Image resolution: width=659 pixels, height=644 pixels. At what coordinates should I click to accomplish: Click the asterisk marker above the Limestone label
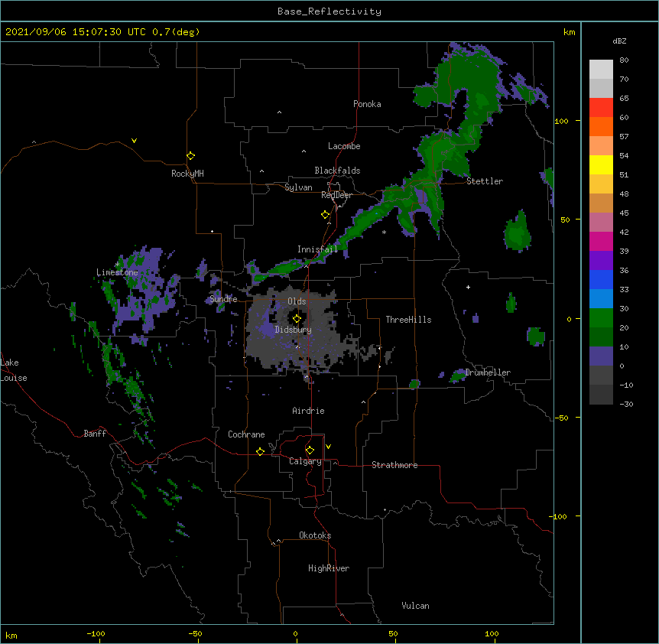117,265
